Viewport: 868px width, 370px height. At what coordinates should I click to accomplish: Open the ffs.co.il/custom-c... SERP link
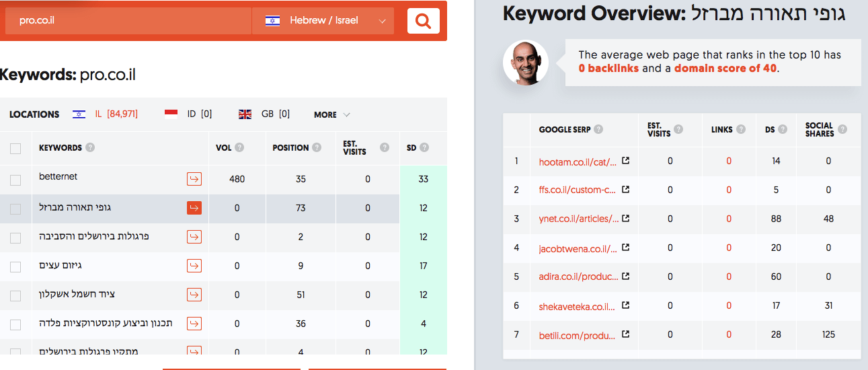pyautogui.click(x=578, y=190)
